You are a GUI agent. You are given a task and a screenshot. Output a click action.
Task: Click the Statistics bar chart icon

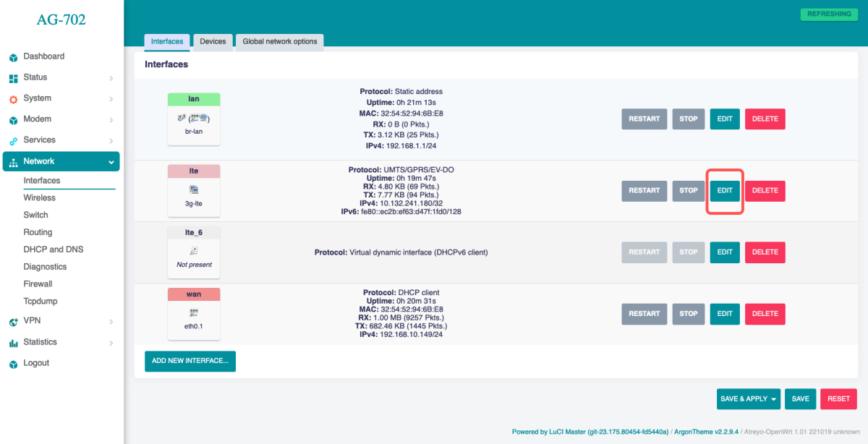13,343
